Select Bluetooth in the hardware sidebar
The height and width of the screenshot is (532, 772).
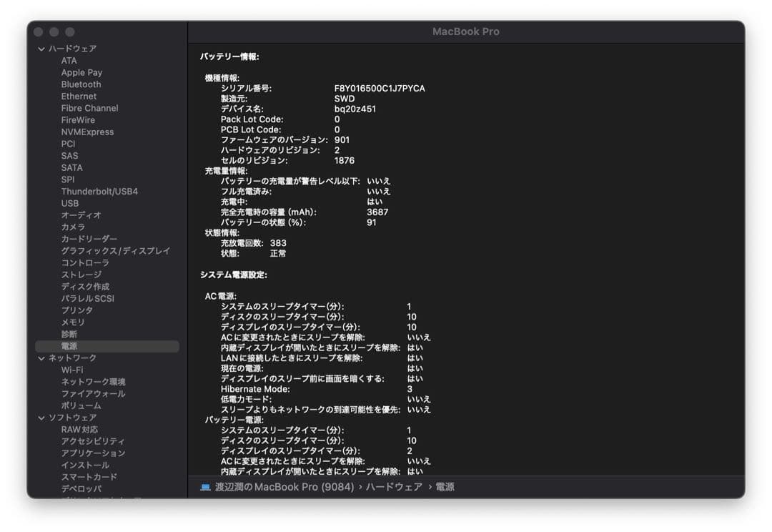[x=81, y=84]
